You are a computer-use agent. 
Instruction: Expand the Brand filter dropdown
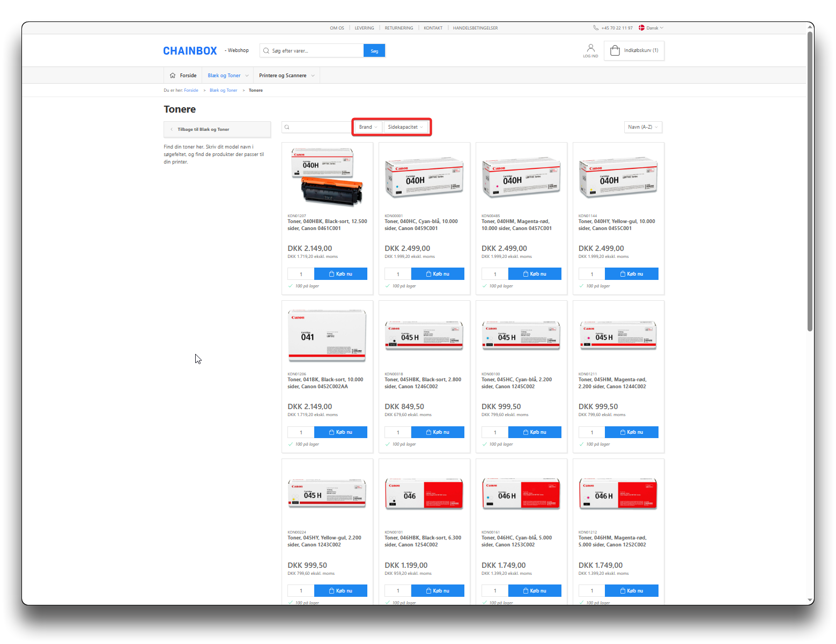pyautogui.click(x=368, y=127)
